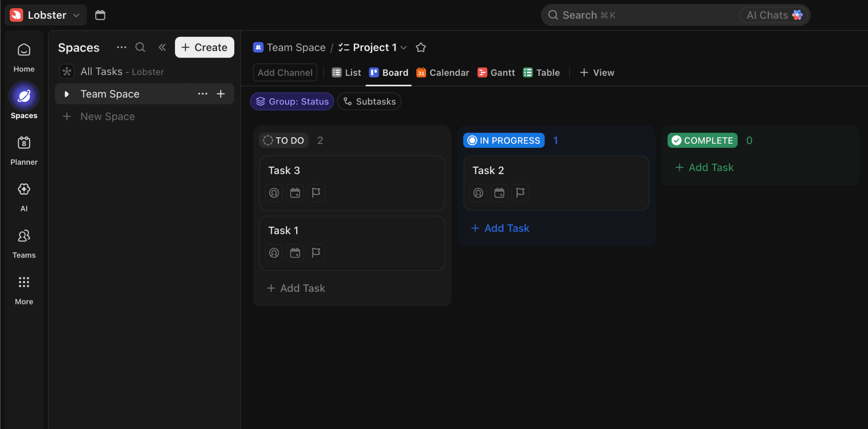Open Team Space ellipsis options
The height and width of the screenshot is (429, 868).
[203, 94]
